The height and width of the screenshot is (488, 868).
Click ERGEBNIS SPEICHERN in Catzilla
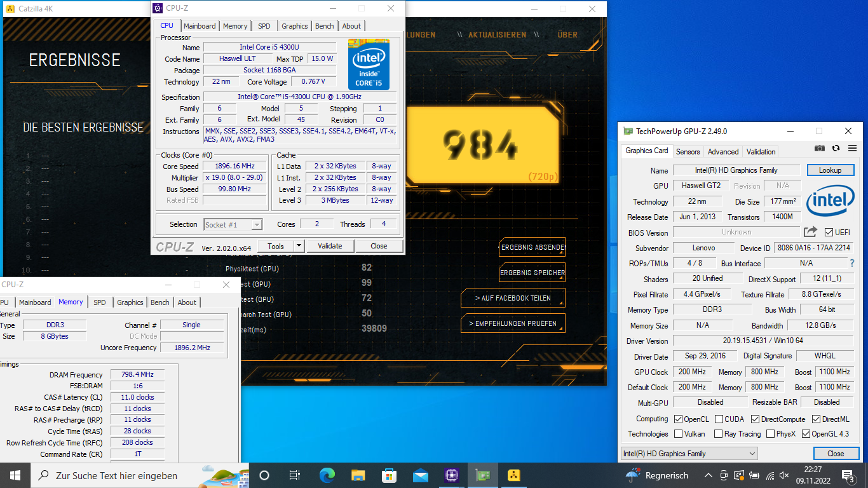tap(532, 273)
